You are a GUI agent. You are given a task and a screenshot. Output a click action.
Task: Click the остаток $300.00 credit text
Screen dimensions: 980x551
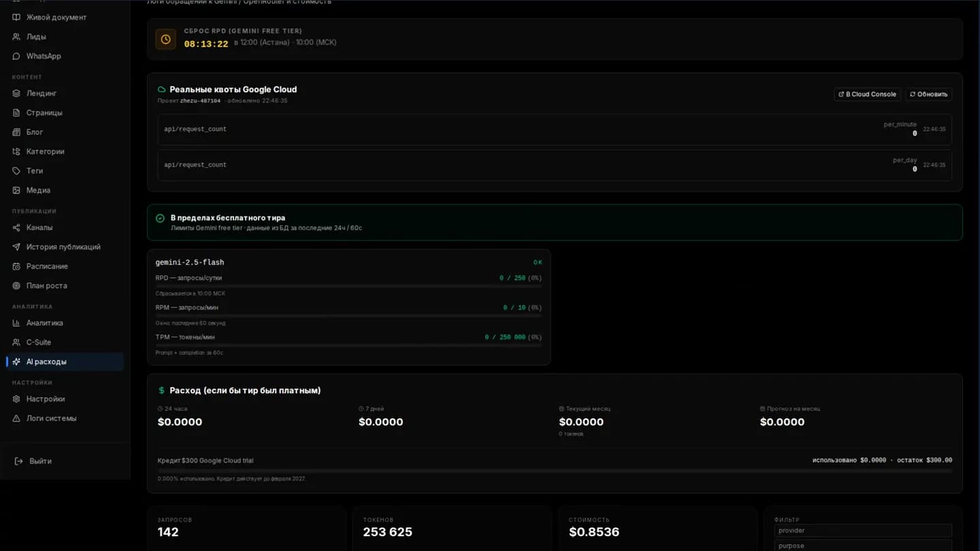coord(924,461)
